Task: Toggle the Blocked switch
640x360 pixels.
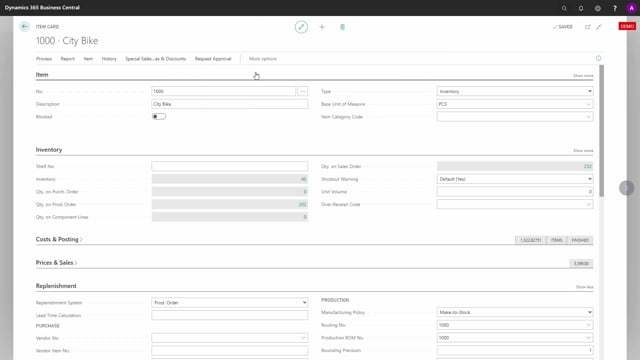Action: (159, 117)
